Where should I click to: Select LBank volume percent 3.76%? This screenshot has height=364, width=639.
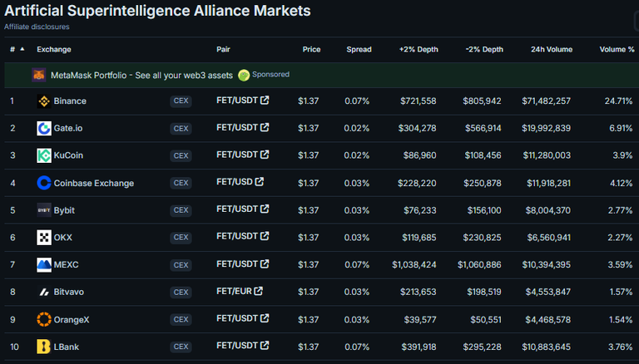[x=621, y=347]
